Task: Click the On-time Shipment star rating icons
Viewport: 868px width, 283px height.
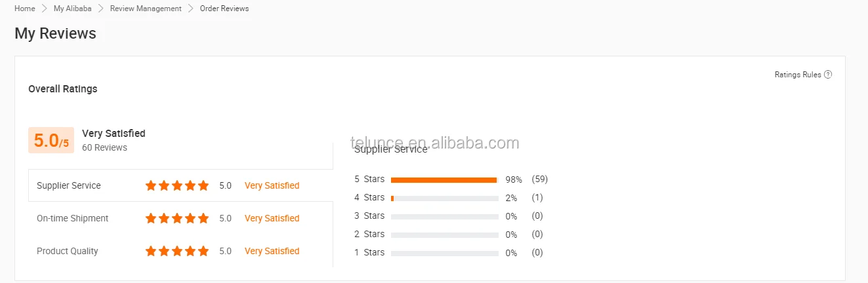Action: pyautogui.click(x=177, y=218)
